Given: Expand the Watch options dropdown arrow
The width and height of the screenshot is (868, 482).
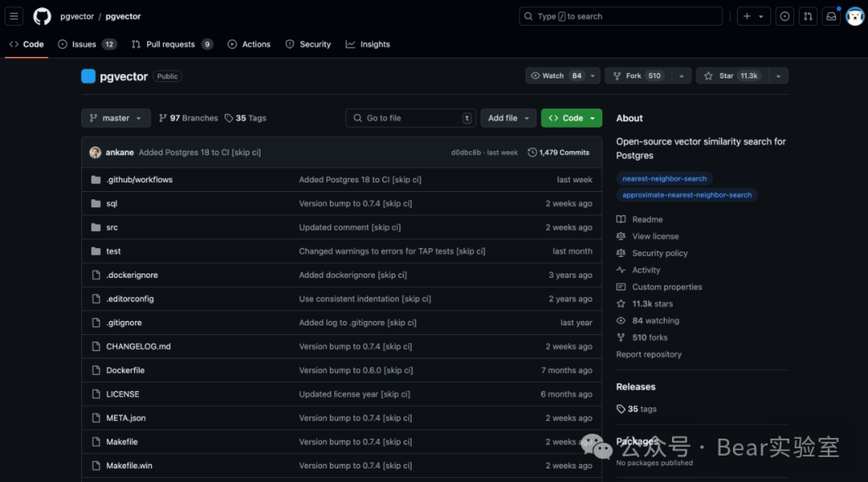Looking at the screenshot, I should pyautogui.click(x=593, y=76).
